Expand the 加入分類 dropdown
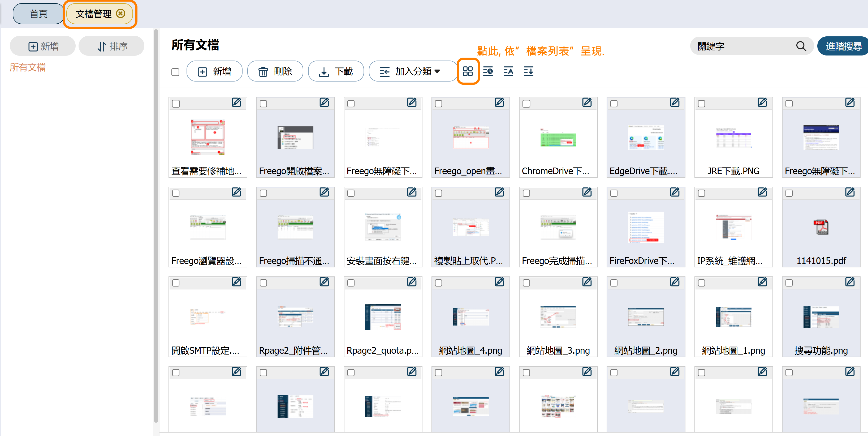 click(413, 71)
